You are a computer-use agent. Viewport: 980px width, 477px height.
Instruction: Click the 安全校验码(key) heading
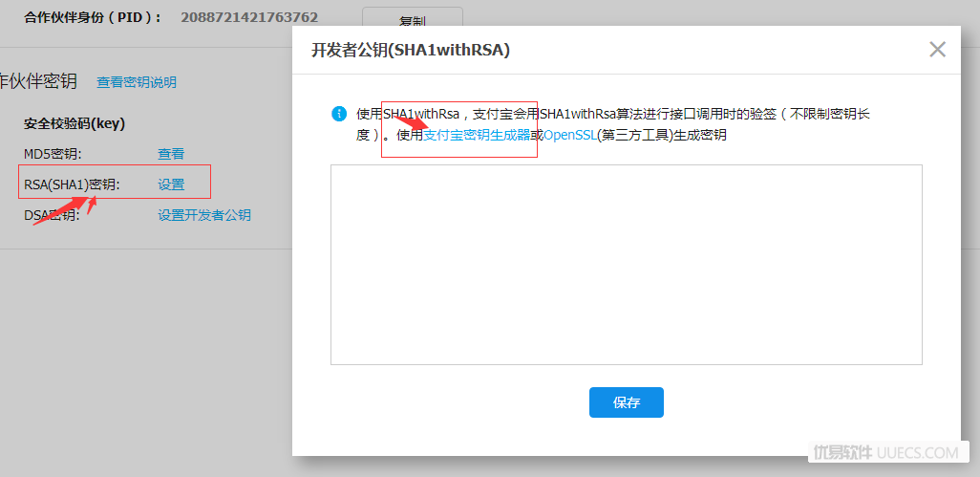[x=75, y=124]
